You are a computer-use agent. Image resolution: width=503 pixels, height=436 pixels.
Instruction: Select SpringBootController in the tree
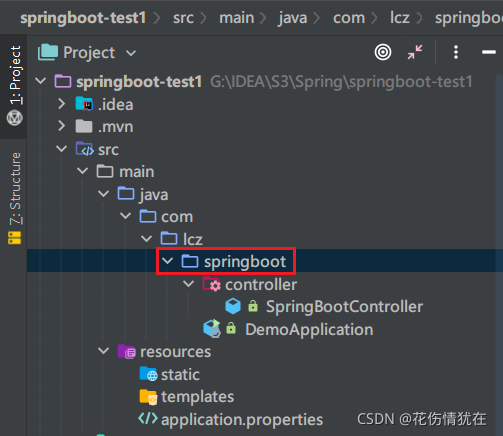(344, 307)
